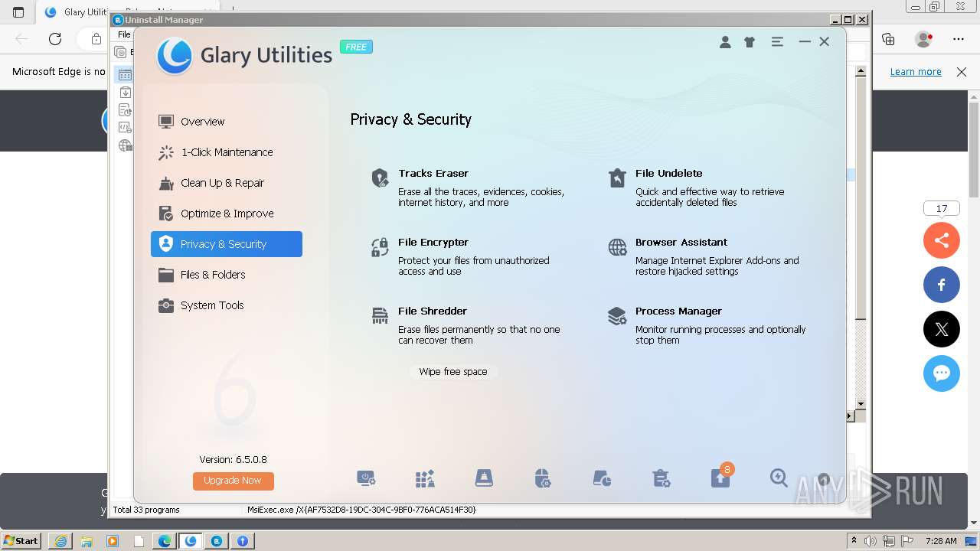Click the Upgrade Now button
Image resolution: width=980 pixels, height=551 pixels.
click(x=233, y=481)
